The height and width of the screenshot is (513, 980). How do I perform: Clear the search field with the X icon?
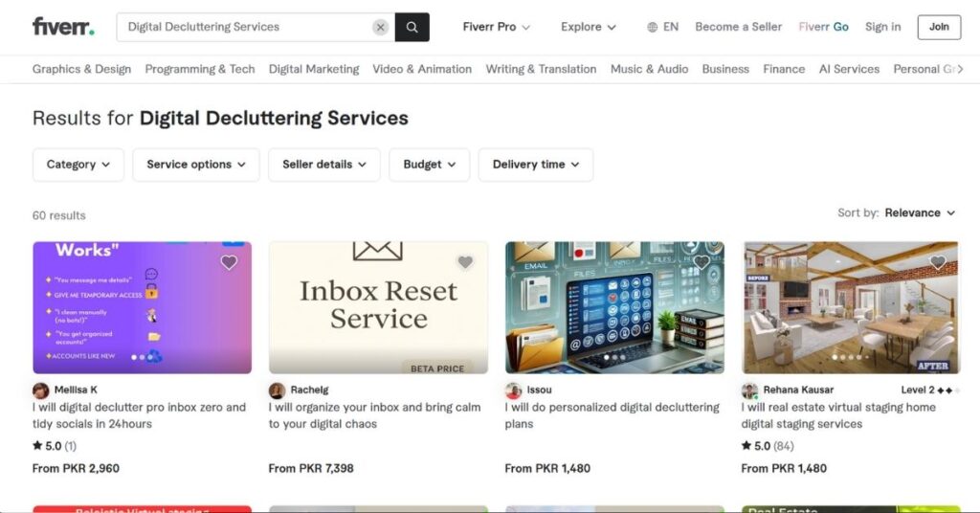point(380,27)
